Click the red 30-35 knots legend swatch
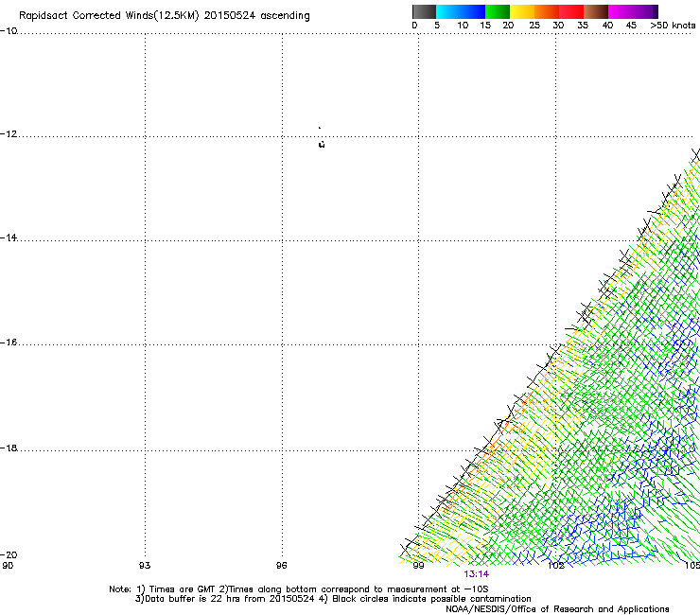The image size is (700, 615). tap(571, 11)
